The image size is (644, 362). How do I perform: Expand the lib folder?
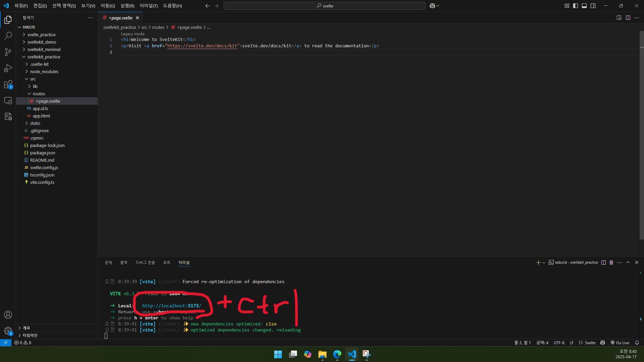coord(29,86)
